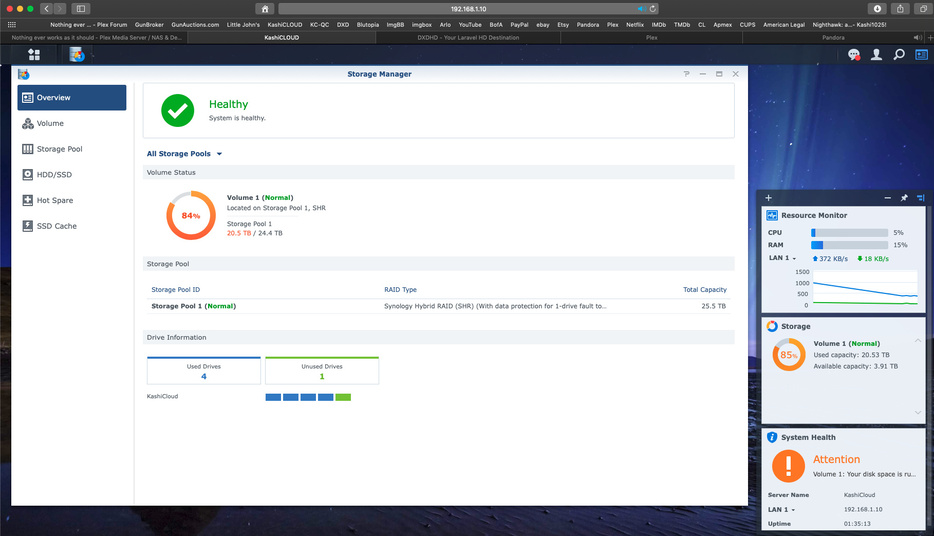The image size is (934, 536).
Task: Click the first blue drive slot
Action: [273, 397]
